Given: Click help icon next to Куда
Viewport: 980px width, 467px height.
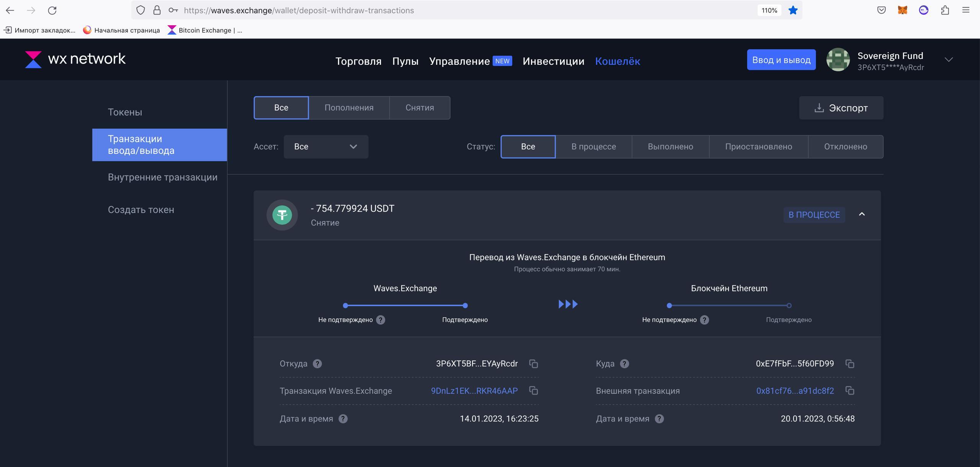Looking at the screenshot, I should (624, 364).
